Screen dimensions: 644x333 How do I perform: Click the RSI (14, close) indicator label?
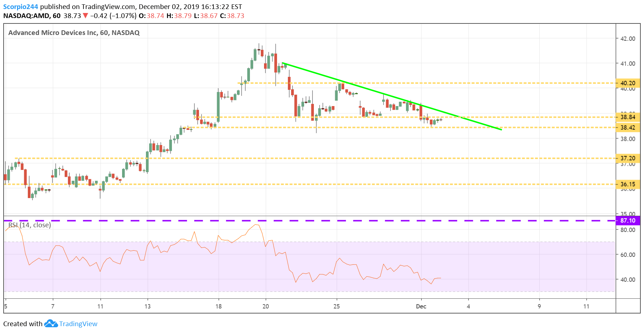30,225
